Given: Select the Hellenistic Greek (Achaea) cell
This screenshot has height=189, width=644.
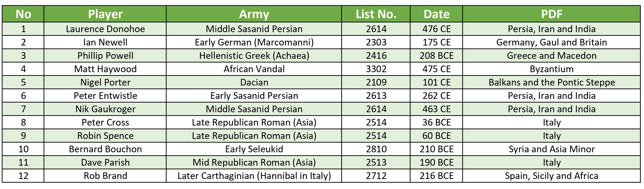Looking at the screenshot, I should coord(254,56).
